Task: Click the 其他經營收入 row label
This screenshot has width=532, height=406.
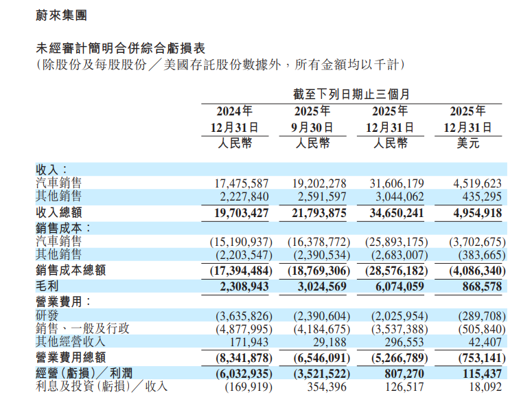Action: tap(71, 341)
